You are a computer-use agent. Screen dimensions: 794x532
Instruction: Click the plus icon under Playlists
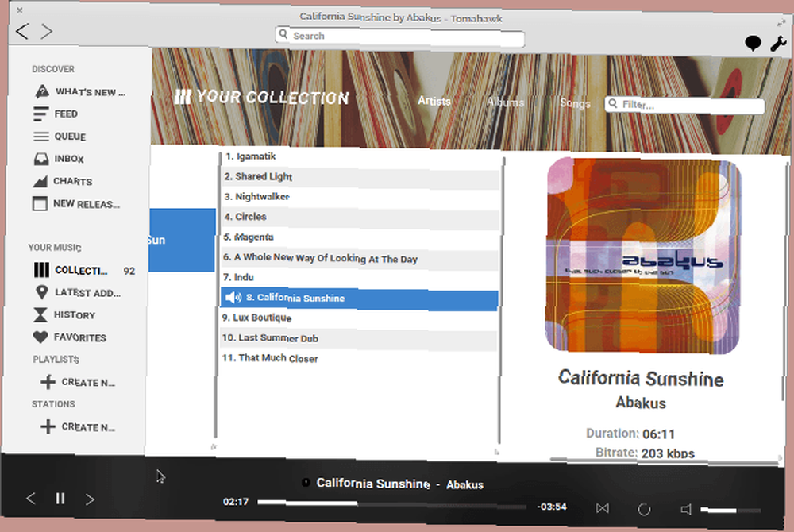pos(48,382)
